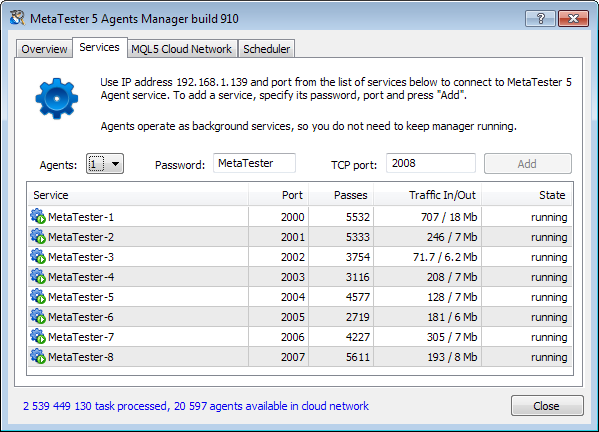Image resolution: width=599 pixels, height=432 pixels.
Task: Sort by the Passes column header
Action: pos(341,195)
